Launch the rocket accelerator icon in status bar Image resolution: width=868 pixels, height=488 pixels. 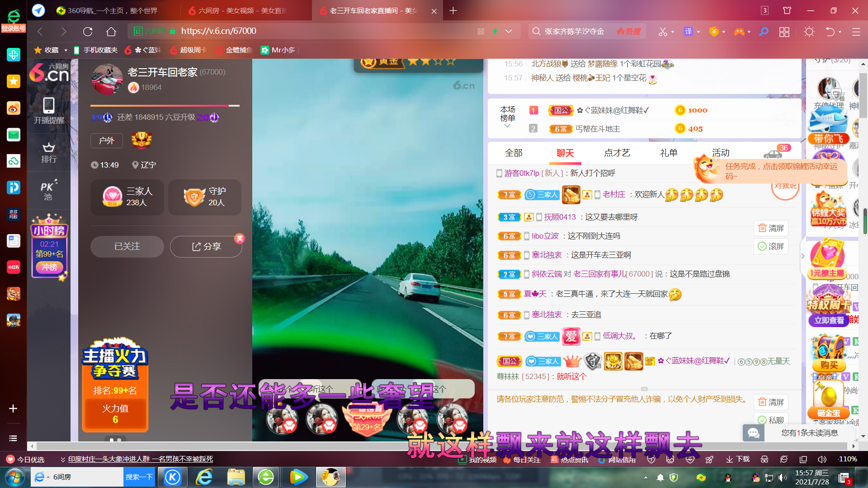tap(709, 459)
